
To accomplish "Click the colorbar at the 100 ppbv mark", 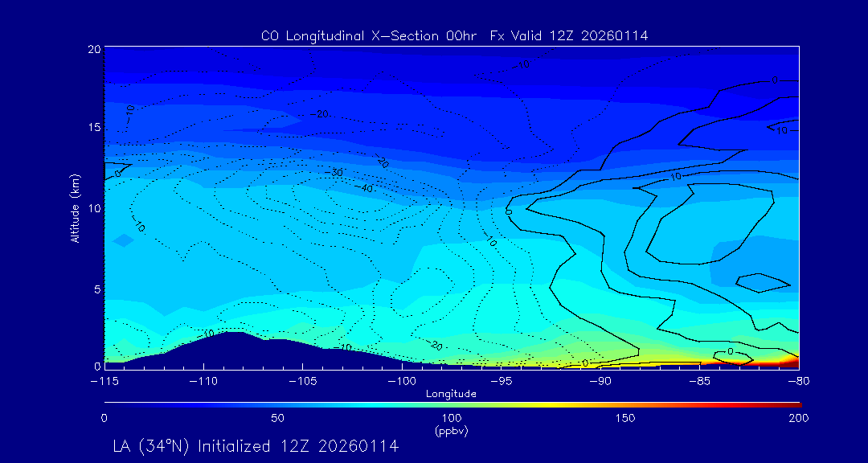I will [452, 404].
